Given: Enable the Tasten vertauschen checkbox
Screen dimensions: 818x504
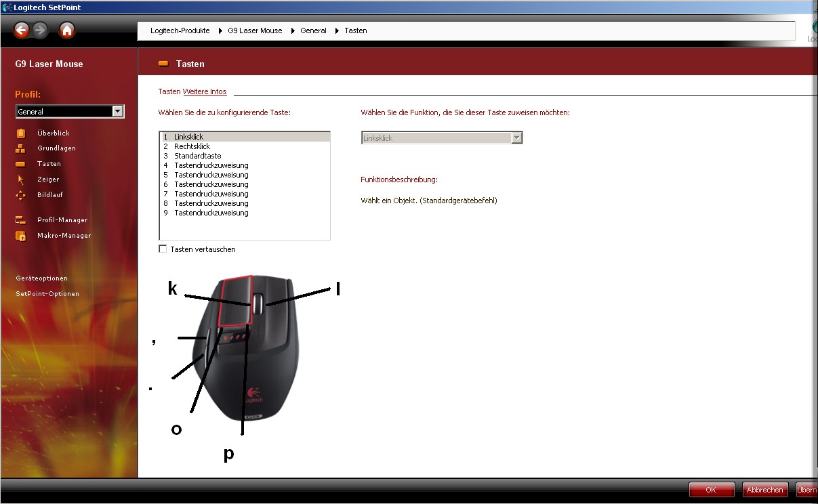Looking at the screenshot, I should click(x=163, y=249).
